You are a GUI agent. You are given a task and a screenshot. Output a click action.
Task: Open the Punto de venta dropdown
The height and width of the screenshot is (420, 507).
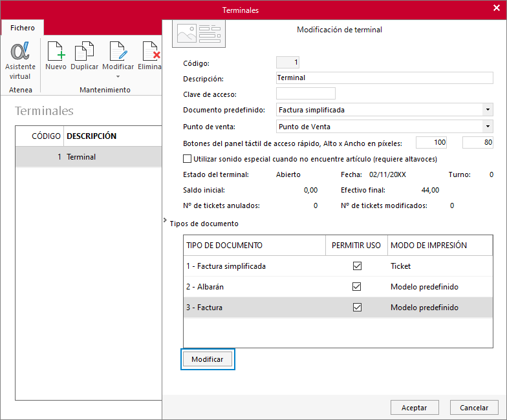488,127
